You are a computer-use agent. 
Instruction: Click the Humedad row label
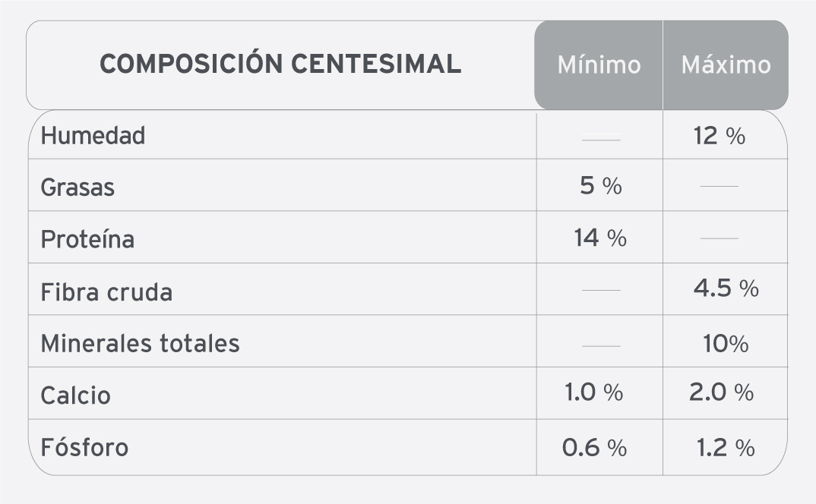93,136
